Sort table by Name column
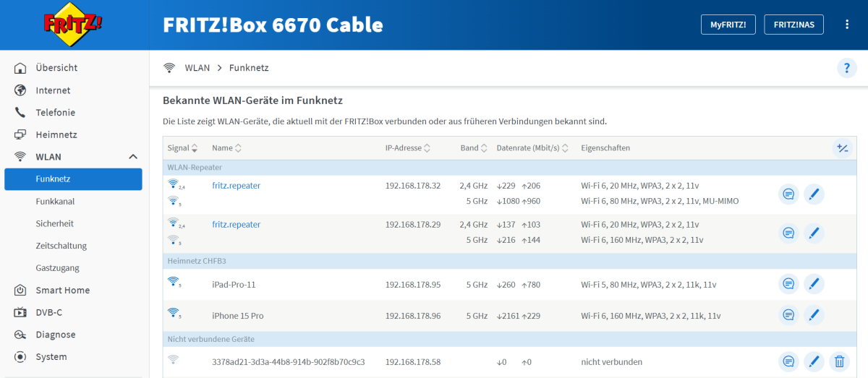Image resolution: width=868 pixels, height=378 pixels. tap(226, 148)
